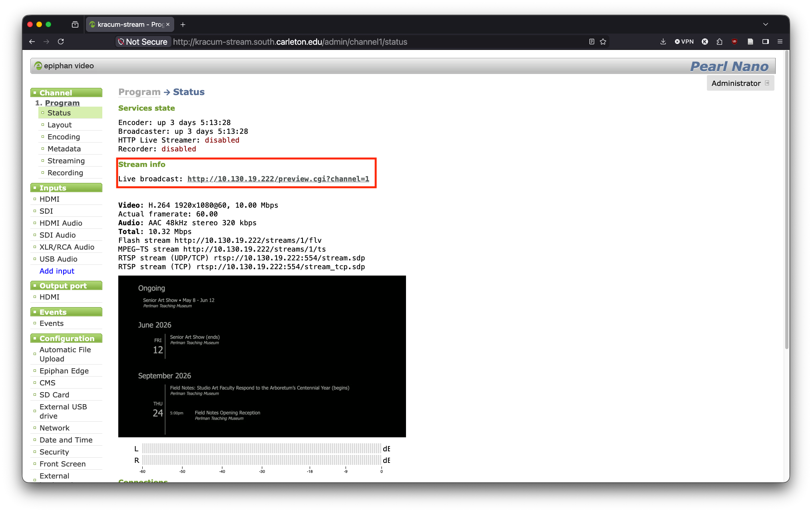Viewport: 812px width, 512px height.
Task: Open the Network configuration page
Action: 54,428
